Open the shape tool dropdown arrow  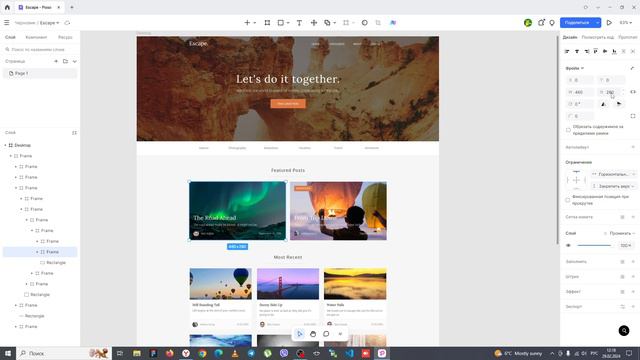point(288,23)
